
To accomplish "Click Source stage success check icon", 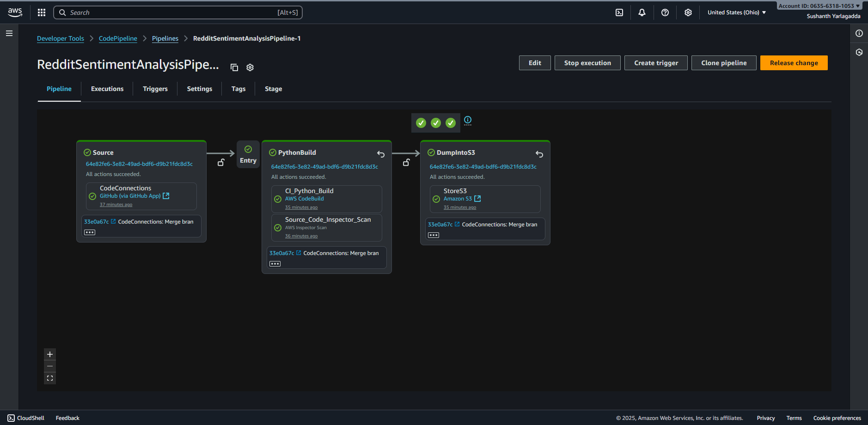I will pyautogui.click(x=87, y=152).
